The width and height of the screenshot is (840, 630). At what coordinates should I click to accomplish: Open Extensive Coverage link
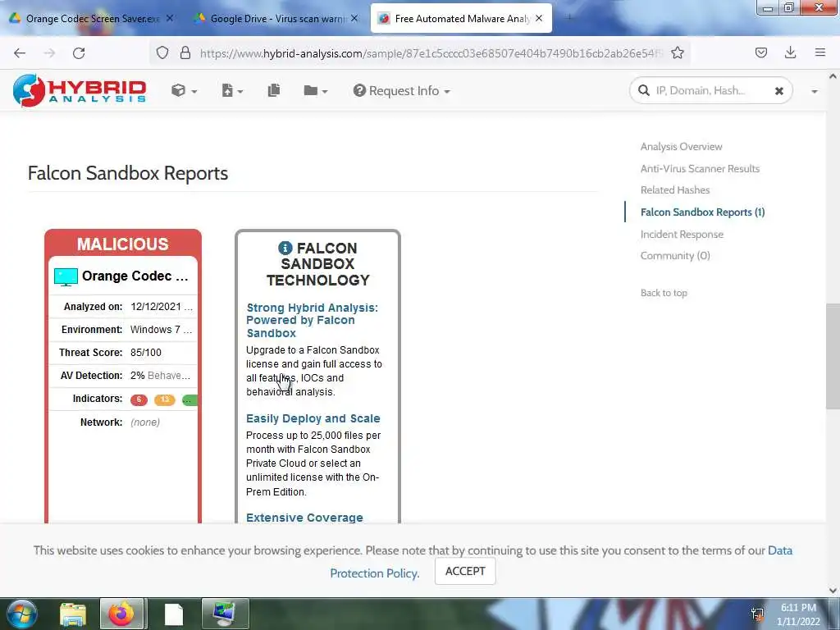click(304, 517)
